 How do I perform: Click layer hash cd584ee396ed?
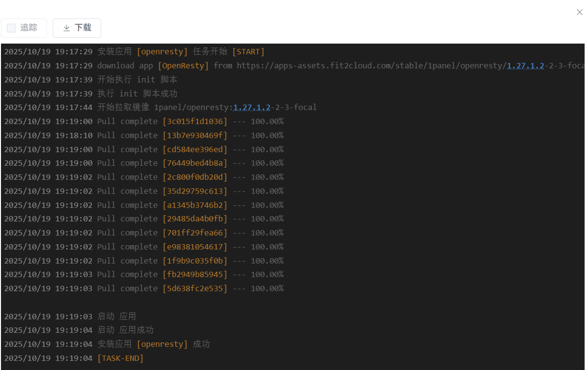[x=195, y=150]
